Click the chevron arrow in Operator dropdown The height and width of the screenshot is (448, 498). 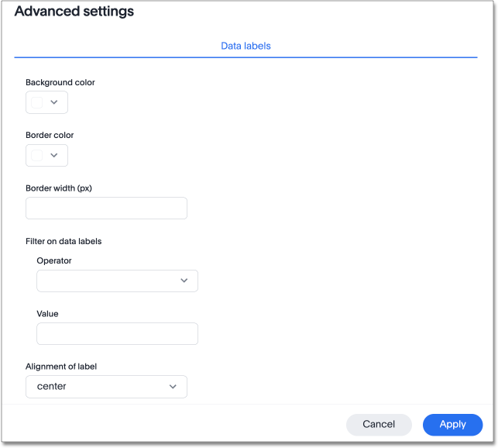[184, 281]
